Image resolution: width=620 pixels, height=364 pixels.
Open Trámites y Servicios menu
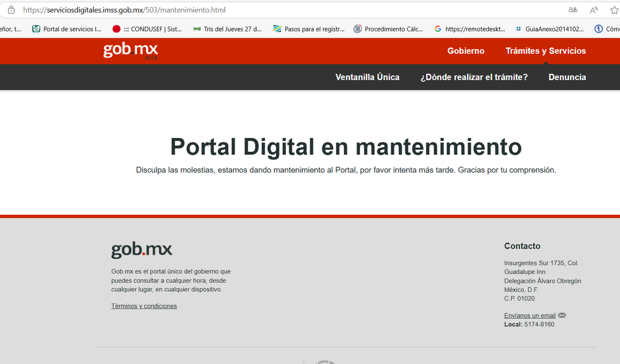[x=546, y=51]
